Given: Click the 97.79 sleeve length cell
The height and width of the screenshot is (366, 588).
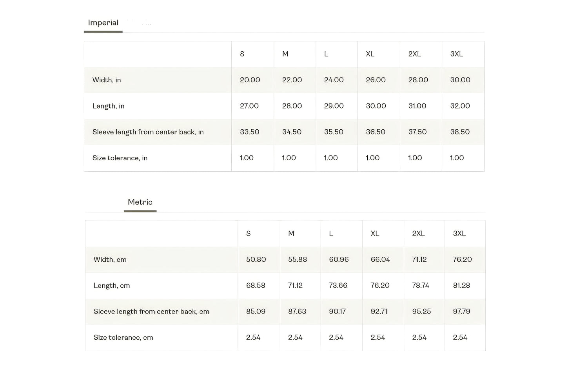Looking at the screenshot, I should 461,312.
